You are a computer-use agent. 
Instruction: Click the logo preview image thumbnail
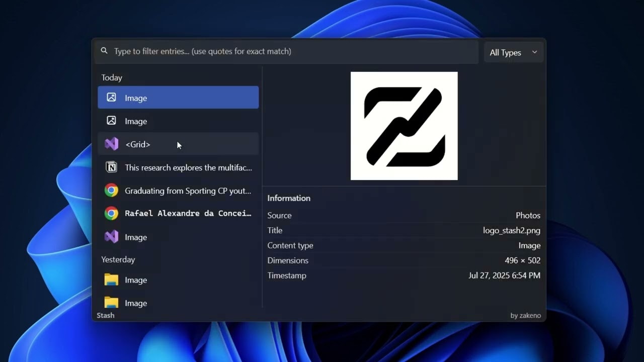pyautogui.click(x=404, y=126)
